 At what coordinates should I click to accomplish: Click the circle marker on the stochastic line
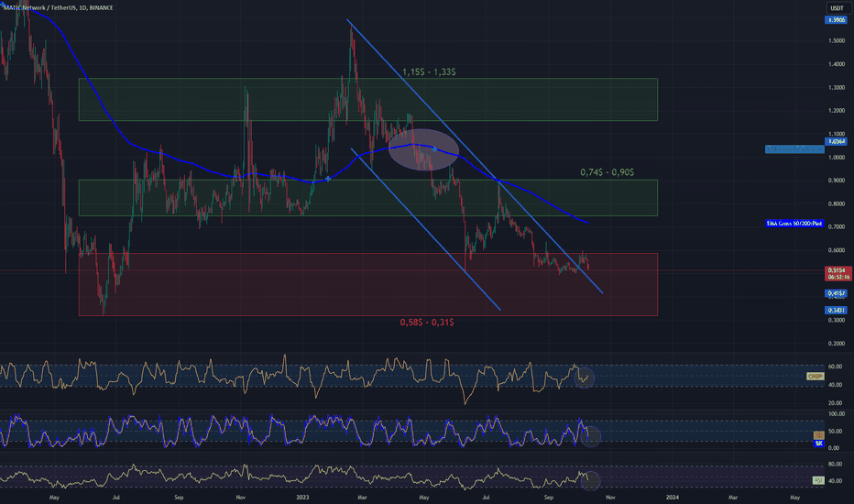tap(590, 436)
